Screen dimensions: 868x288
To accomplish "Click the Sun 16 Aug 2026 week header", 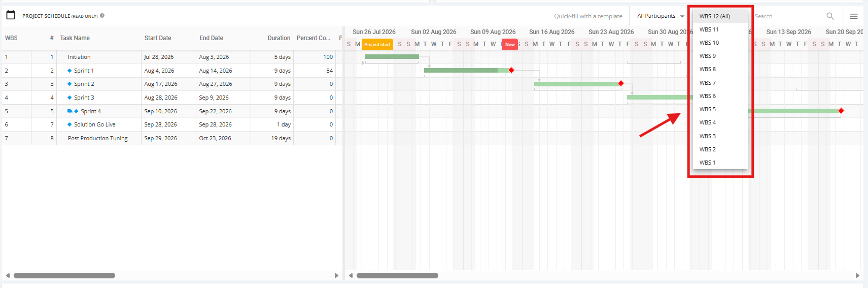I will 552,31.
